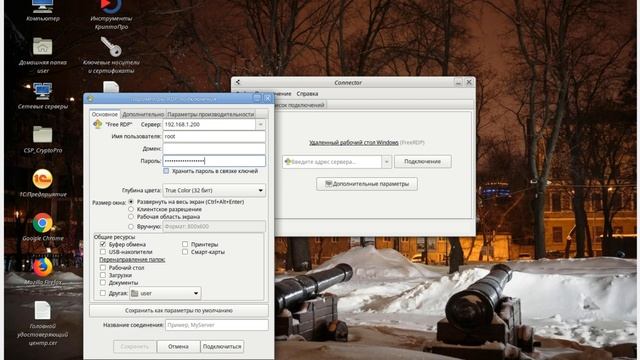Open the Сервер address dropdown arrow

[260, 124]
